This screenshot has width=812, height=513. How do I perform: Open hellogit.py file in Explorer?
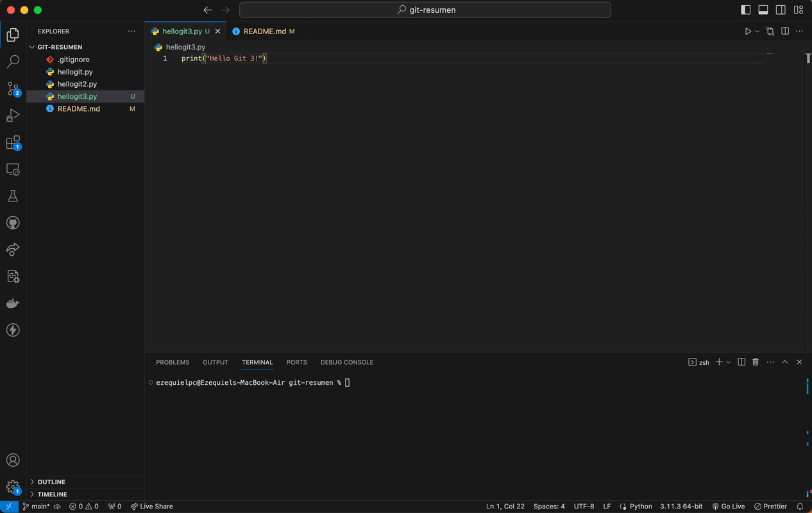pyautogui.click(x=85, y=72)
